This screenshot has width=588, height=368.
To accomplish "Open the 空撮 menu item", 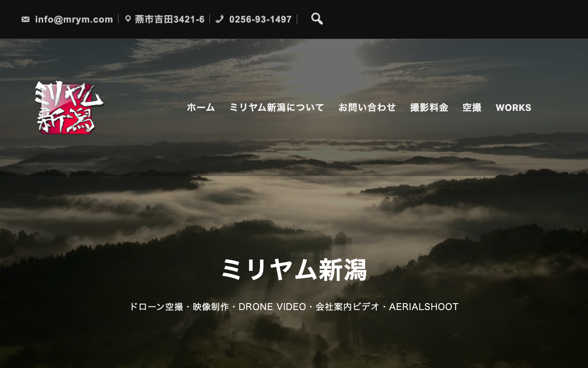I will pos(472,108).
